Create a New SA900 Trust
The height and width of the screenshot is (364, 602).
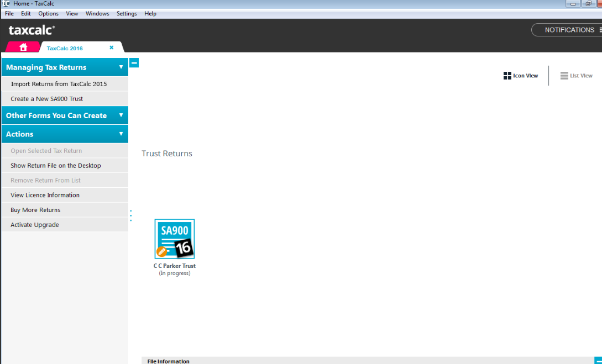(65, 98)
